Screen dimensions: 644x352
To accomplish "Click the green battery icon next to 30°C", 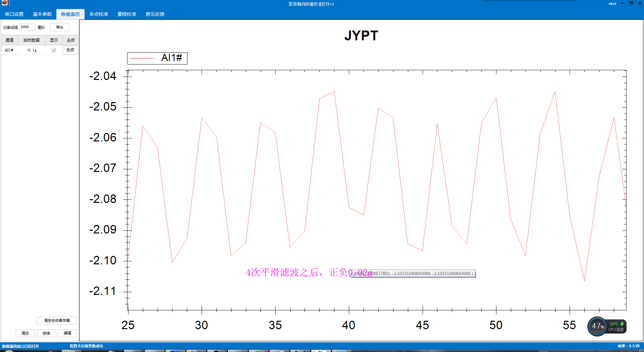I will [x=623, y=323].
